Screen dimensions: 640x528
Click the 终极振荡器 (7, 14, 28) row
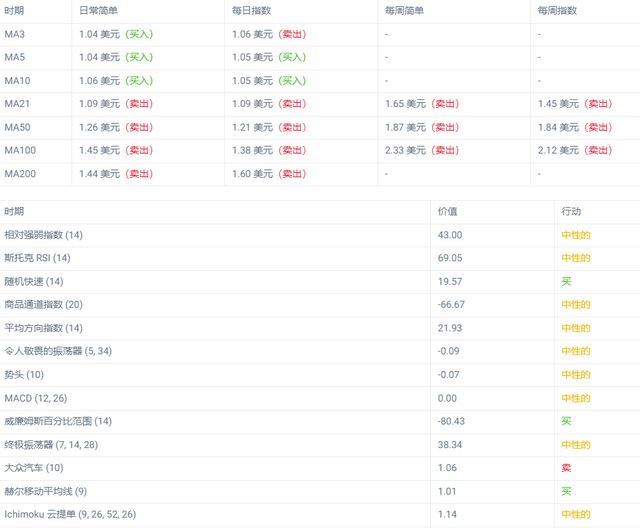[x=320, y=445]
